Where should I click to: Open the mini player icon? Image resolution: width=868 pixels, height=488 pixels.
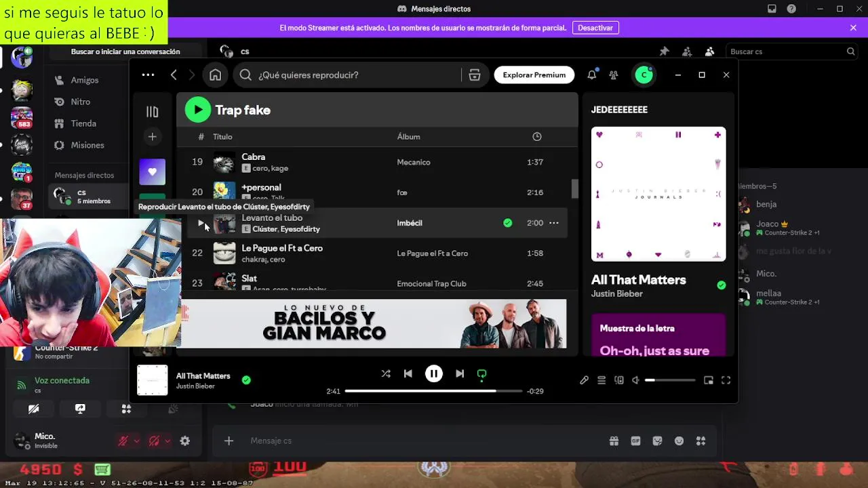tap(708, 380)
